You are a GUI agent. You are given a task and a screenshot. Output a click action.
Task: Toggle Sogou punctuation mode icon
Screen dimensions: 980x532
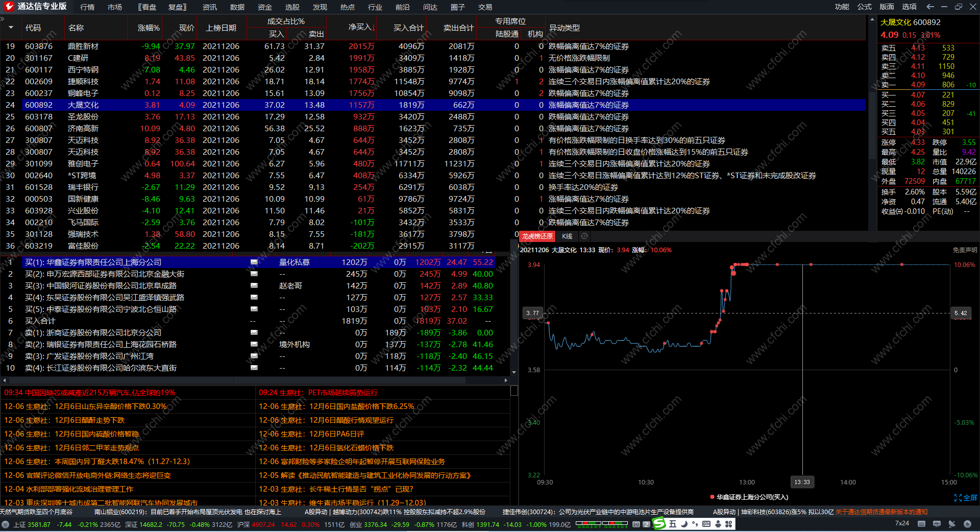(x=695, y=524)
